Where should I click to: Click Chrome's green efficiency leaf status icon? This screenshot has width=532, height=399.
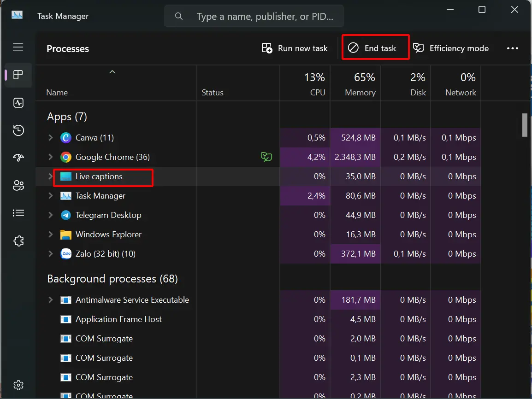pyautogui.click(x=266, y=157)
